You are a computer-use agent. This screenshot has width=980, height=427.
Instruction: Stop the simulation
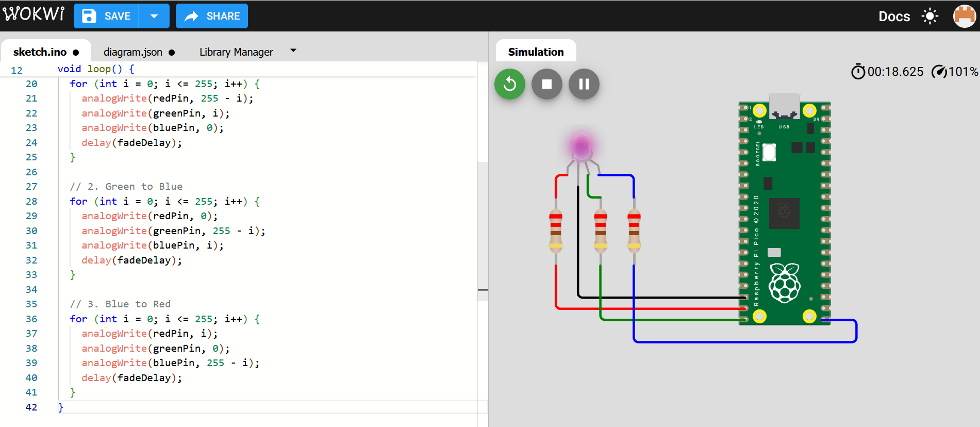click(547, 84)
